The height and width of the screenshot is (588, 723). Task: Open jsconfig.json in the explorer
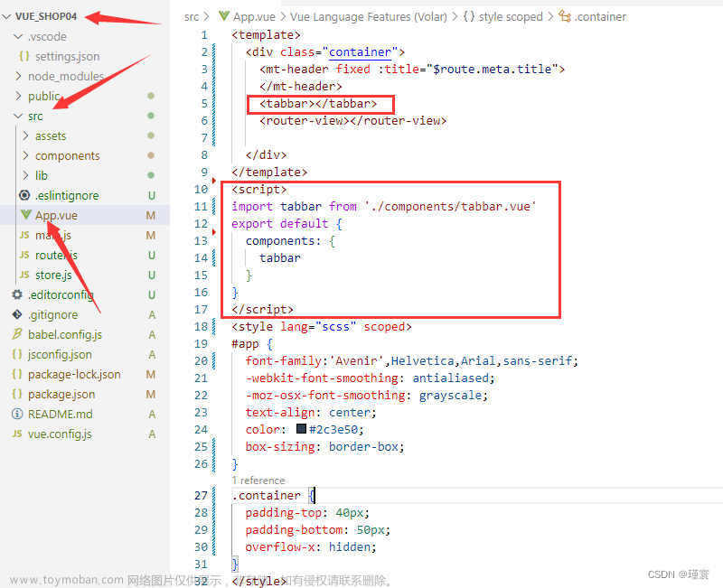pos(60,354)
